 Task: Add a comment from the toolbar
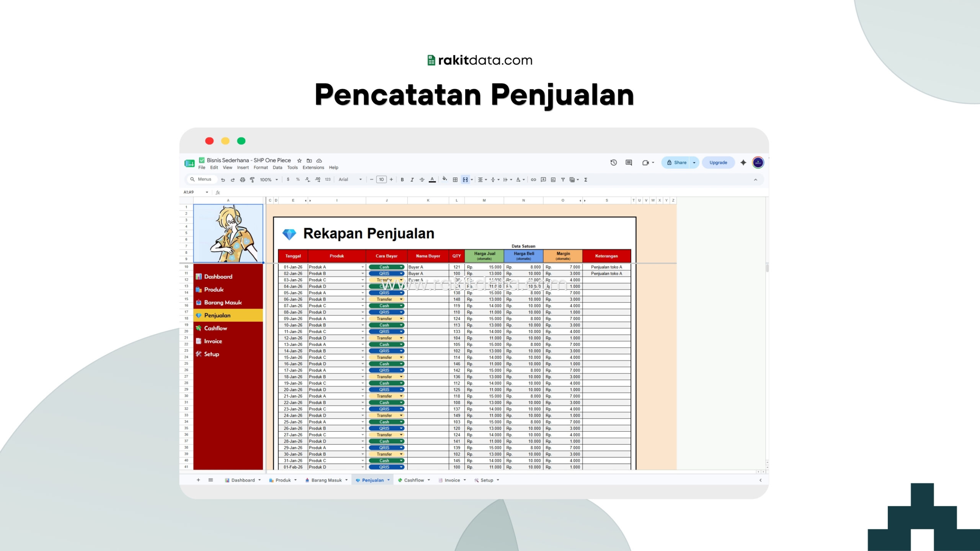[543, 179]
